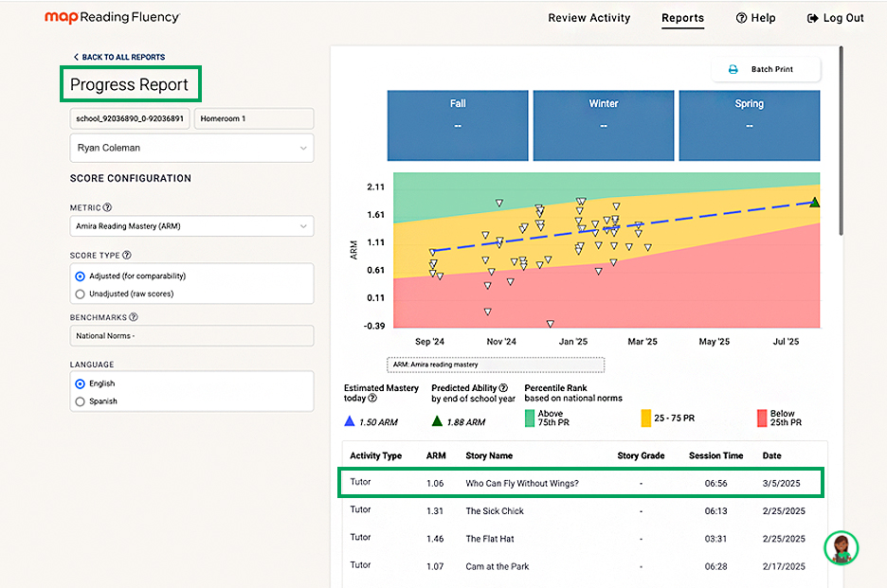Click the 06:13 session time cell
This screenshot has height=588, width=887.
pos(716,511)
